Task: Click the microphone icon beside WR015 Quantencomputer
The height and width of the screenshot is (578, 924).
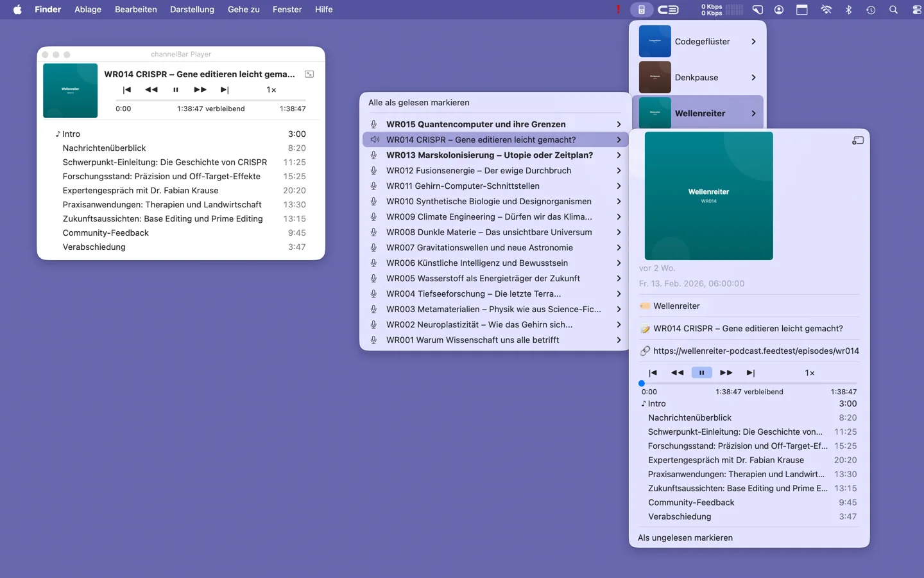Action: click(x=374, y=124)
